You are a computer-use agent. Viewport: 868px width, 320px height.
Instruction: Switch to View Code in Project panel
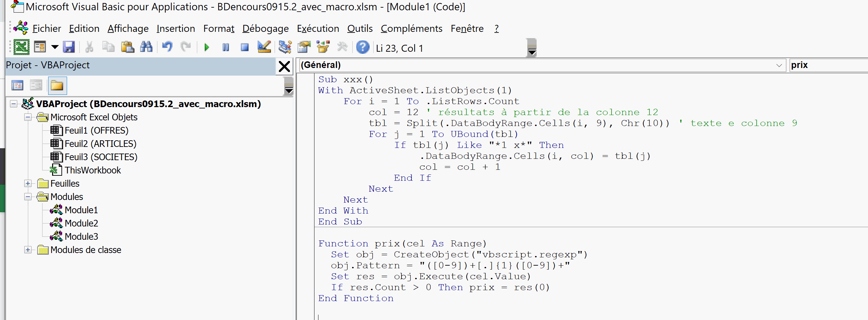pyautogui.click(x=17, y=86)
